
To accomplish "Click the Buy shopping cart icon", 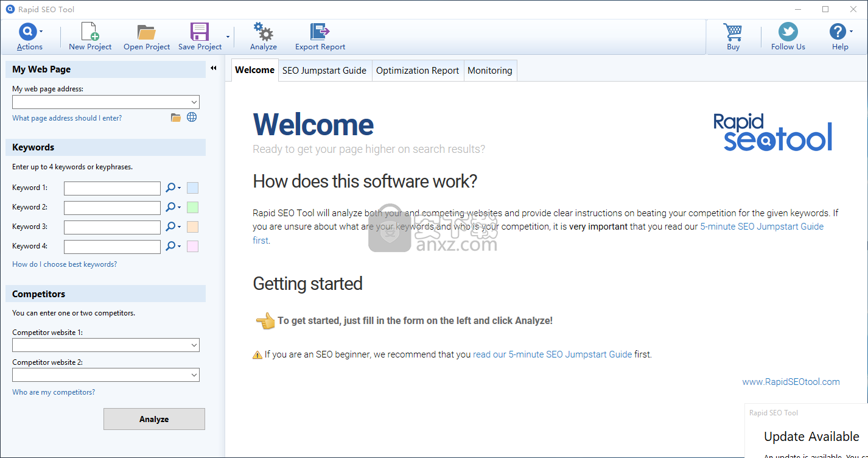I will click(x=733, y=32).
